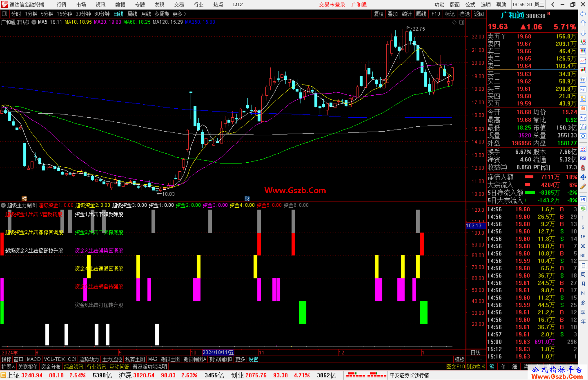Viewport: 588px width, 380px height.
Task: Click the small panel icon beside the diamond icon
Action: click(x=462, y=22)
